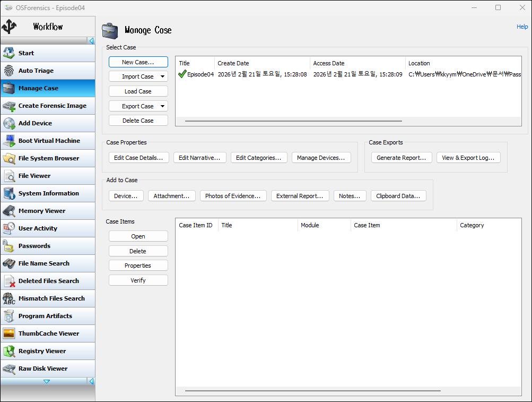Click the Start house icon
This screenshot has width=532, height=402.
9,53
